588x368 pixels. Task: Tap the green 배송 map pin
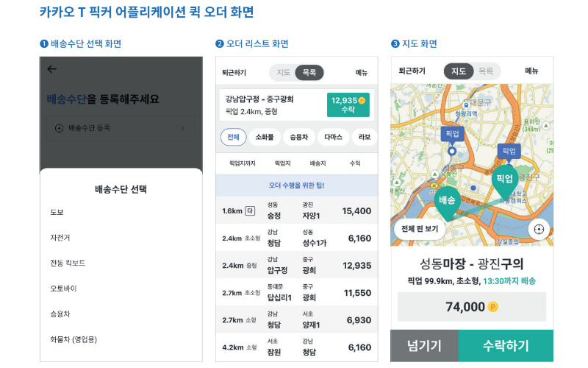pyautogui.click(x=447, y=203)
